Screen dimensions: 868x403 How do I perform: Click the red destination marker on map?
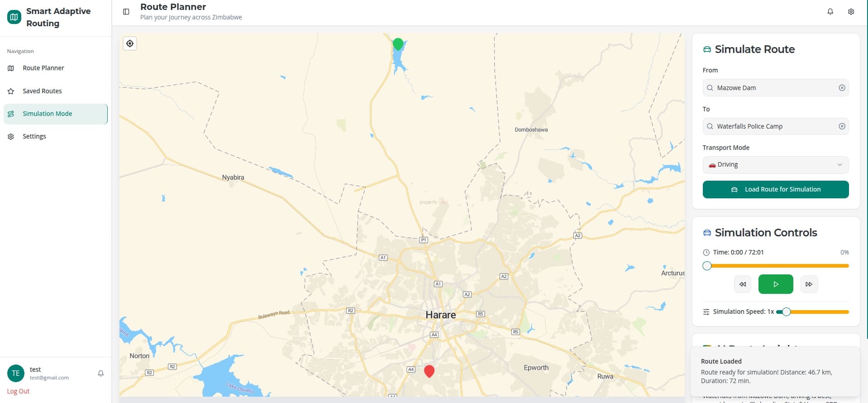[429, 371]
